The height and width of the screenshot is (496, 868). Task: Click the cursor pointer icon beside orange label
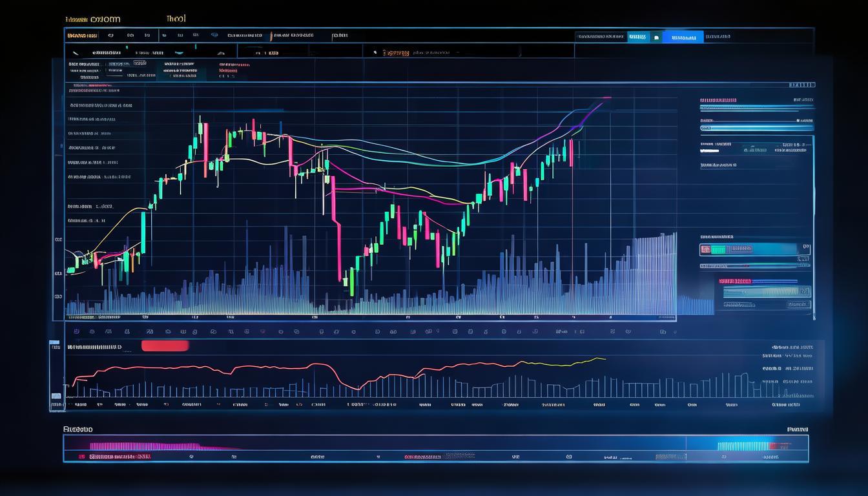pos(375,52)
